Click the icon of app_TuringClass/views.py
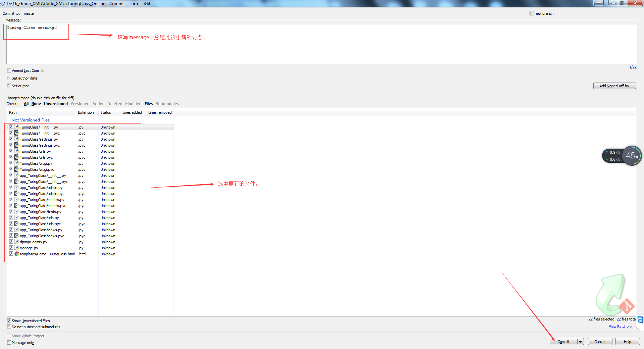This screenshot has width=644, height=349. coord(17,230)
